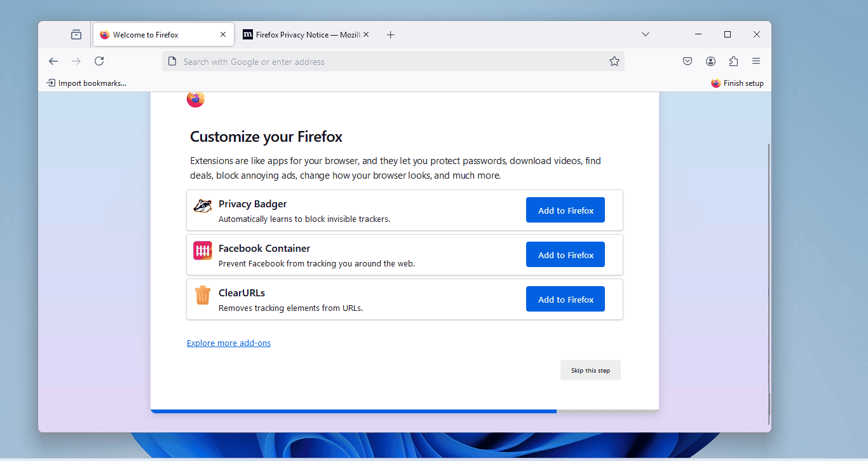Open the Save to Pocket icon
Image resolution: width=868 pixels, height=461 pixels.
click(x=688, y=61)
